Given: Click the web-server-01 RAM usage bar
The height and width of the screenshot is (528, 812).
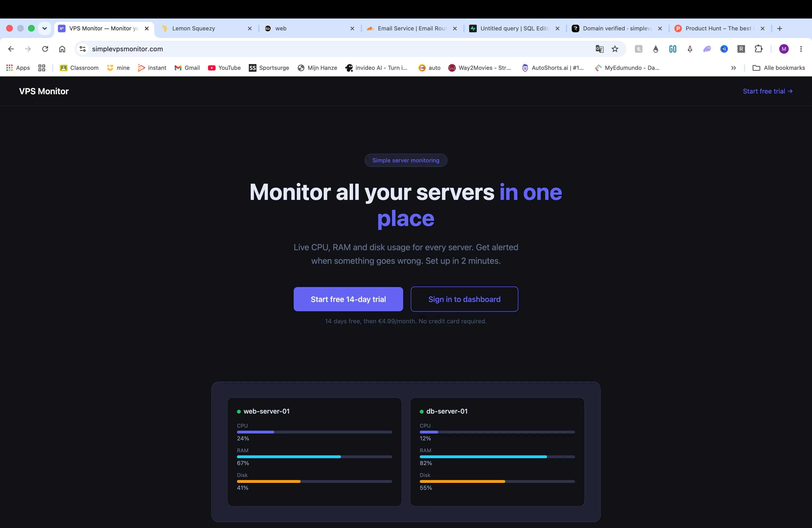Looking at the screenshot, I should coord(315,457).
